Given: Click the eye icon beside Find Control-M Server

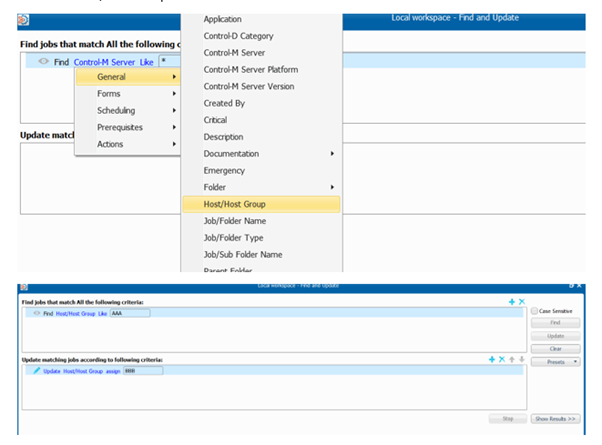Looking at the screenshot, I should click(x=43, y=61).
